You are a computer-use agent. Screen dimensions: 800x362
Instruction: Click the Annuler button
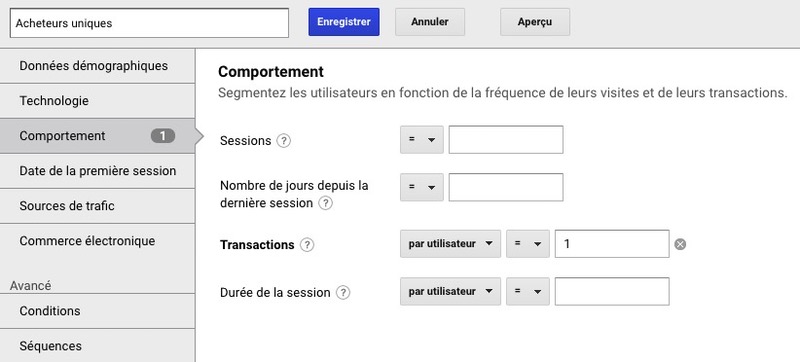(x=430, y=22)
